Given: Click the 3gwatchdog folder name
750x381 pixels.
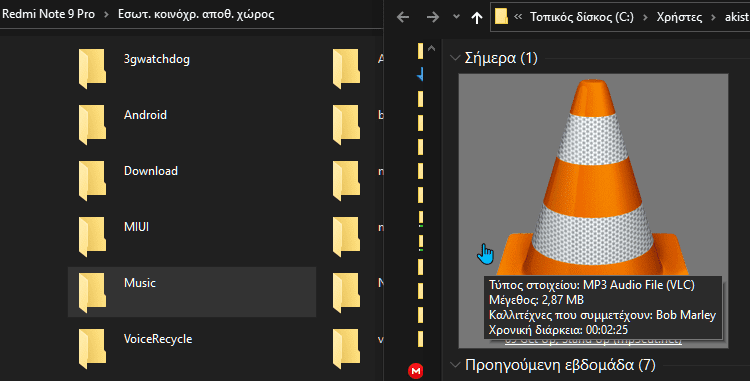Looking at the screenshot, I should tap(157, 59).
